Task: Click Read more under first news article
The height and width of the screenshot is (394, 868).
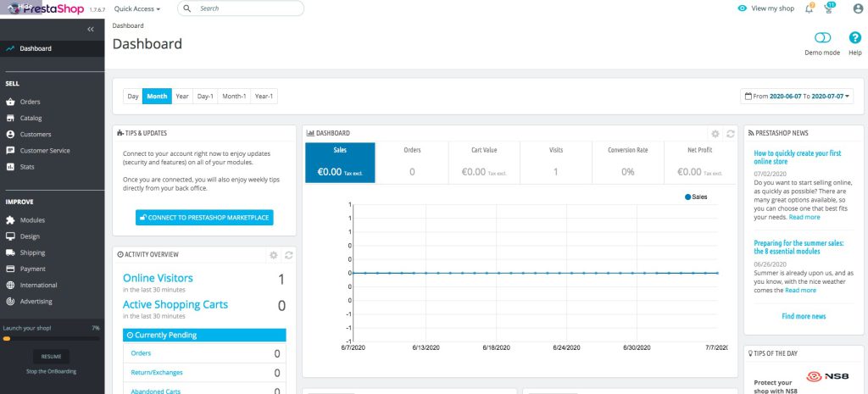Action: pyautogui.click(x=804, y=218)
